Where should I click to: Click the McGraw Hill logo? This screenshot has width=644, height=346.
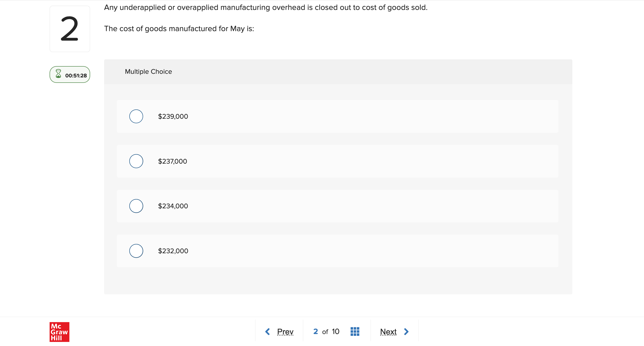(x=59, y=332)
